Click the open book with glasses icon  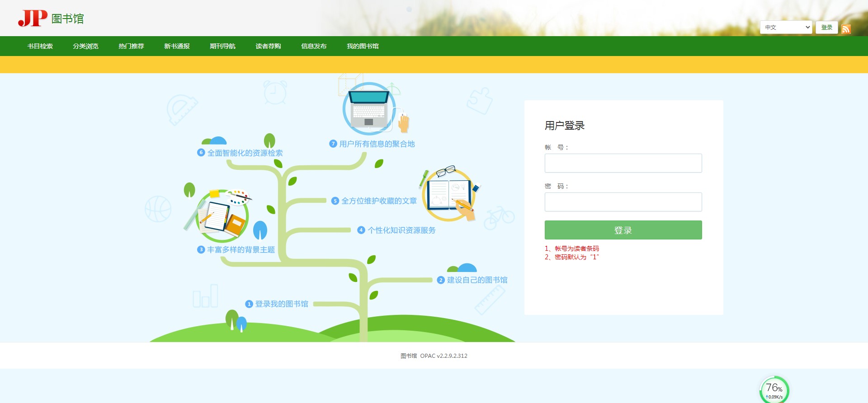[x=448, y=194]
